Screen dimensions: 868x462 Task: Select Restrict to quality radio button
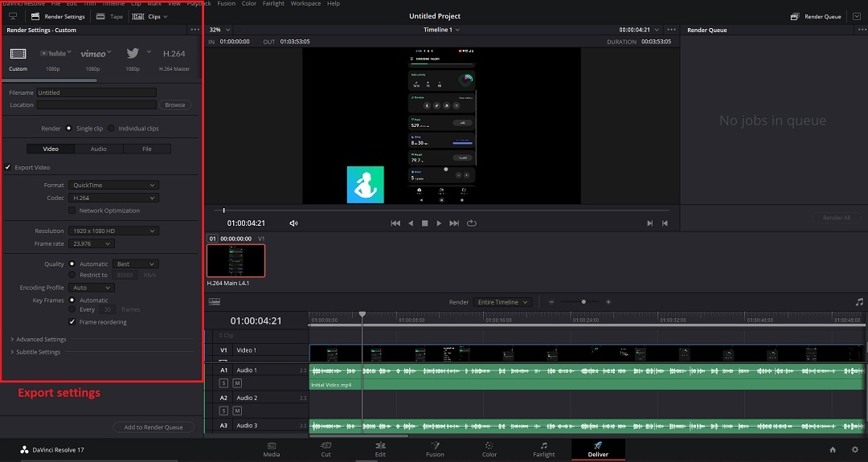72,275
